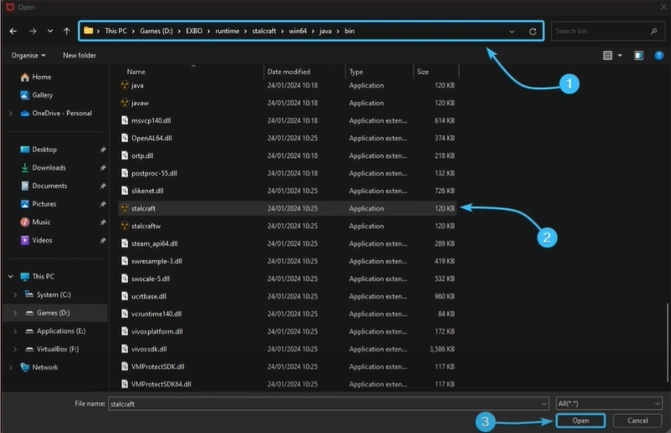
Task: Create a New folder
Action: (79, 56)
